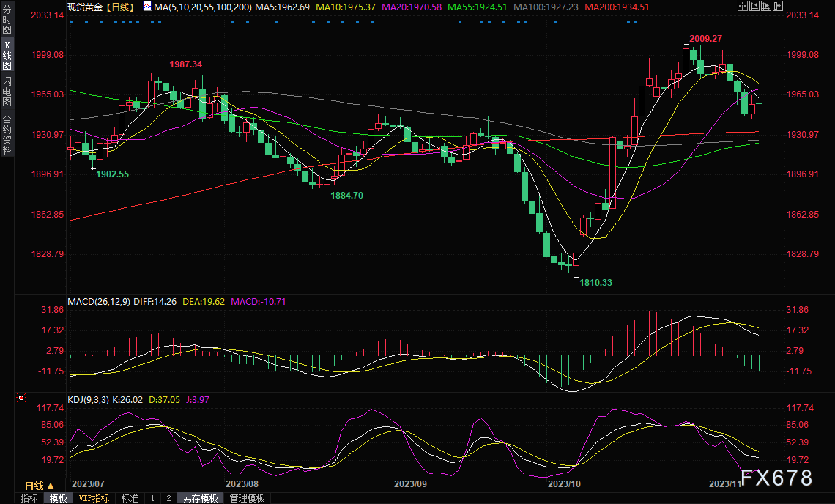Click the 标准 template button
Viewport: 835px width, 504px height.
tap(130, 498)
